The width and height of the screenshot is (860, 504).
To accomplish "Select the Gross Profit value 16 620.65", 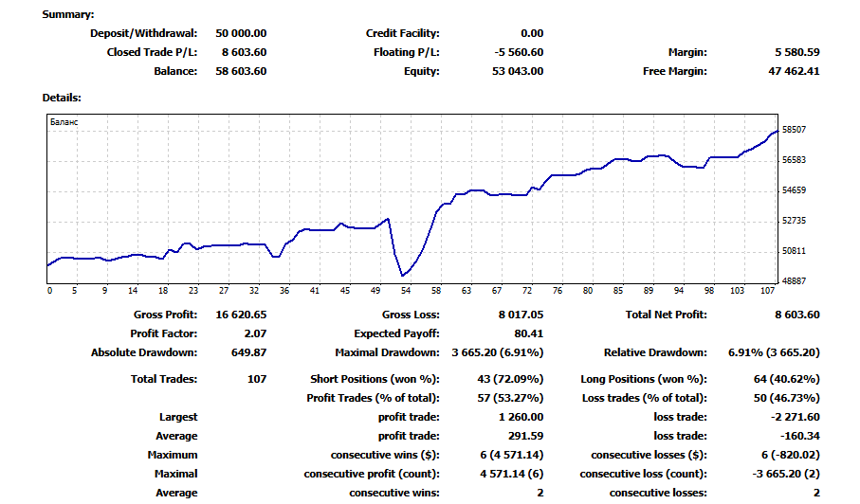I will point(241,315).
